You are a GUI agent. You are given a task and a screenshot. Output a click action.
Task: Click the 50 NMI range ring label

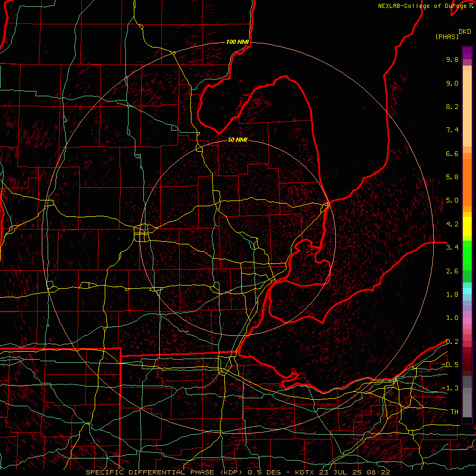click(x=237, y=140)
